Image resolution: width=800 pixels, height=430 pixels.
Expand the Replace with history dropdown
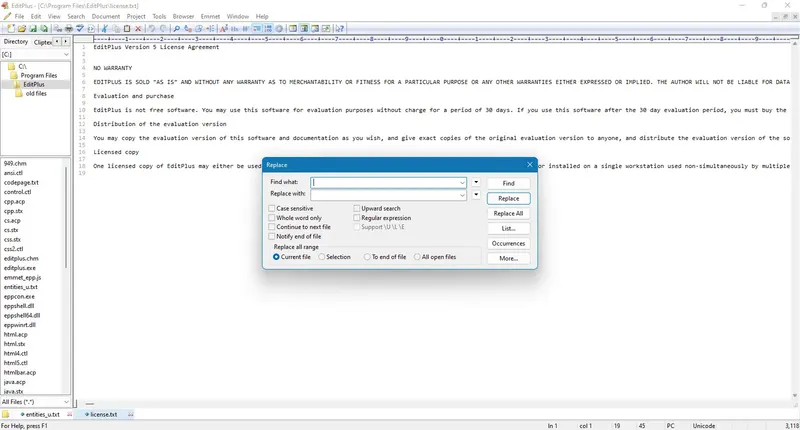coord(462,195)
